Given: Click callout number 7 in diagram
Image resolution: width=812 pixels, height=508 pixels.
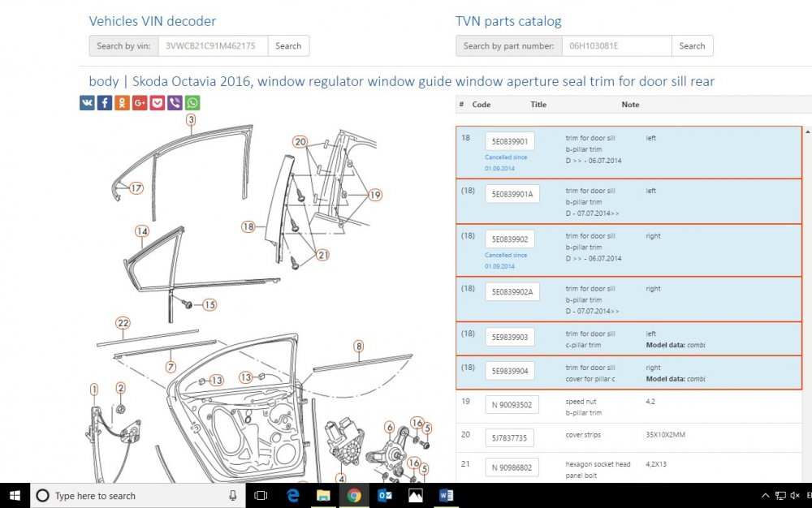Looking at the screenshot, I should pyautogui.click(x=171, y=367).
